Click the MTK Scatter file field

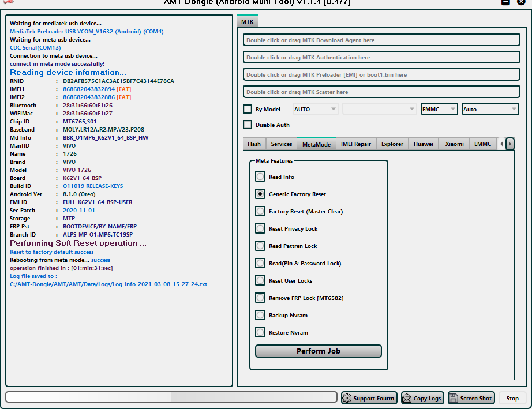381,92
